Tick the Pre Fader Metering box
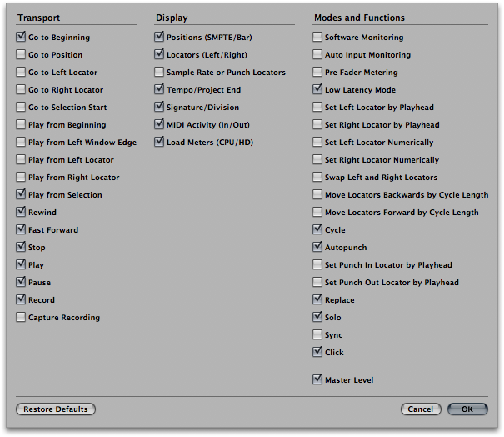The width and height of the screenshot is (504, 437). coord(317,72)
